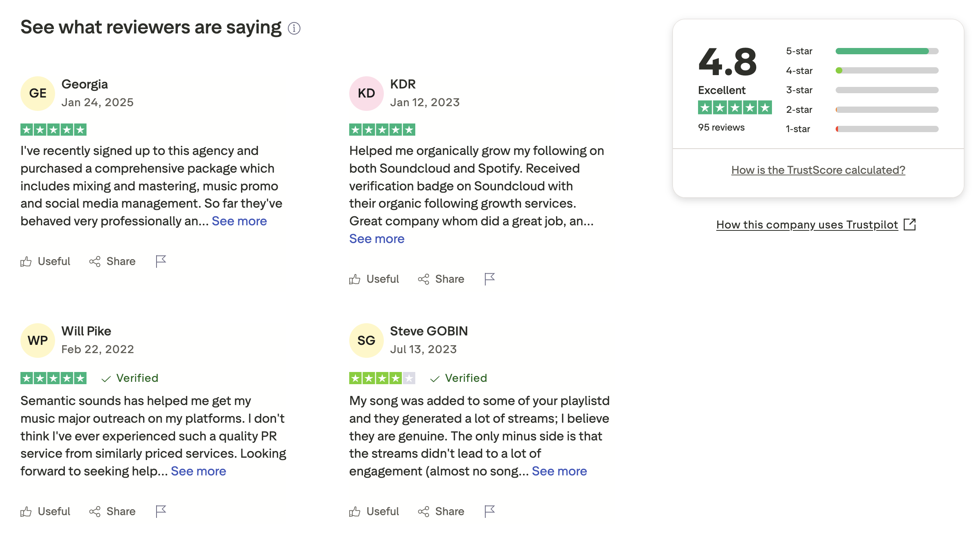The image size is (980, 545).
Task: Expand Steve GOBIN's review via See more
Action: coord(559,471)
